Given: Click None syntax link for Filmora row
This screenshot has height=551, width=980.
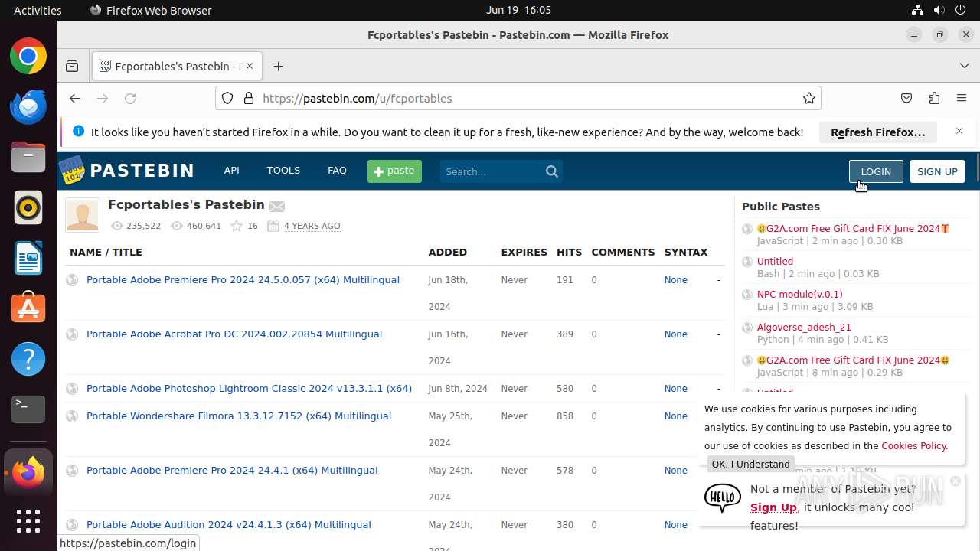Looking at the screenshot, I should (x=676, y=416).
